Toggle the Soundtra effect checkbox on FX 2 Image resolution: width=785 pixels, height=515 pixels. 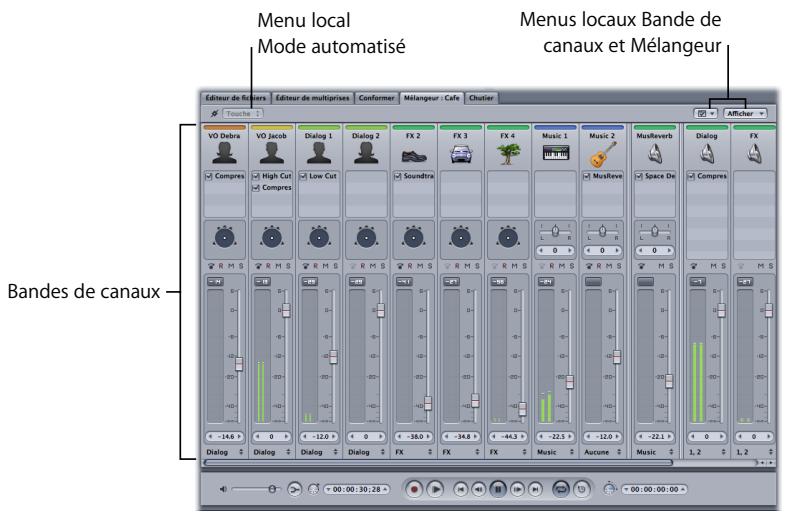[x=398, y=176]
